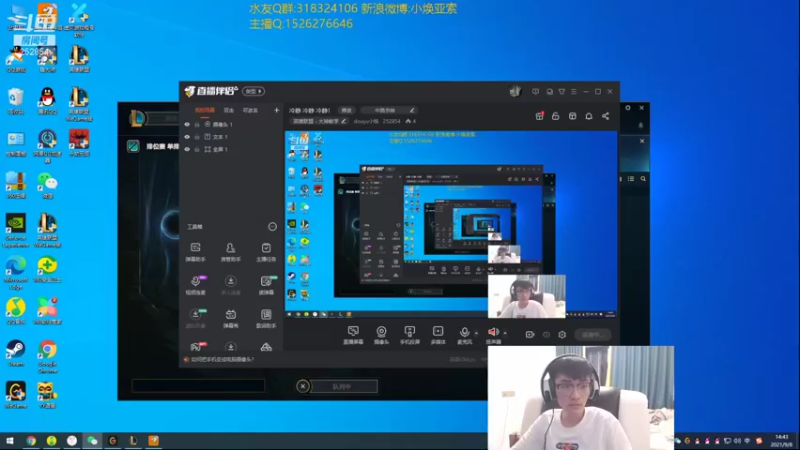Open the 歌词助手 tool in toolbox
This screenshot has width=800, height=450.
click(266, 318)
